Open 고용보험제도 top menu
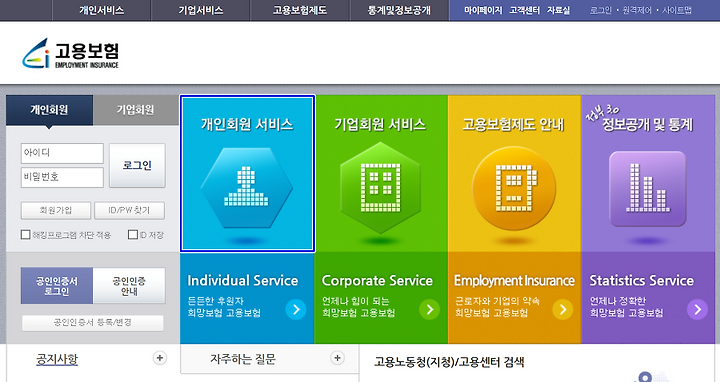Viewport: 720px width, 382px height. (x=300, y=10)
